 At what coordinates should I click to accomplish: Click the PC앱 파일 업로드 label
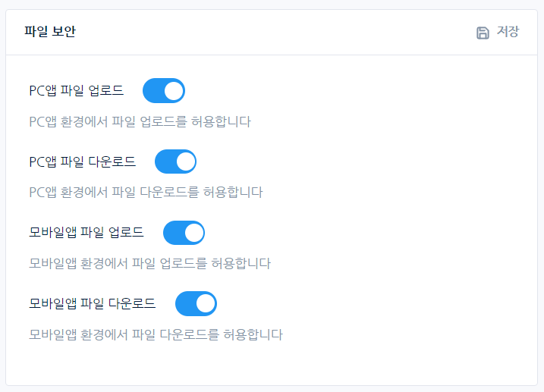(x=76, y=91)
